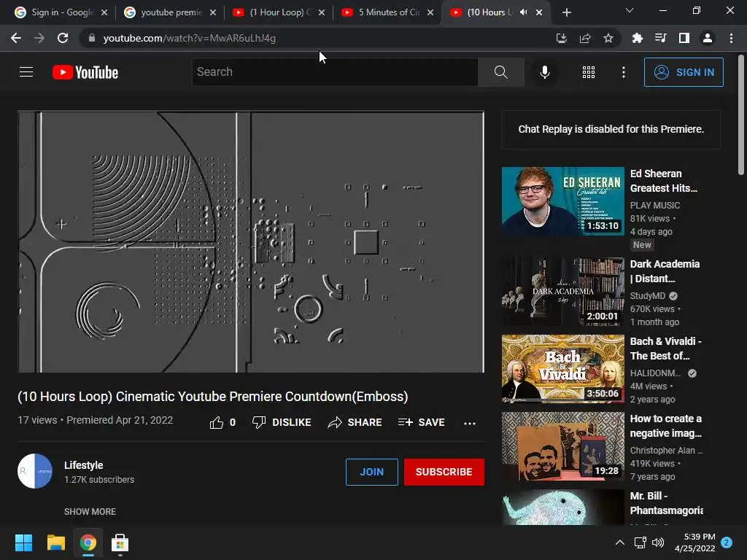The height and width of the screenshot is (560, 747).
Task: Open Chrome extensions puzzle icon
Action: point(638,38)
